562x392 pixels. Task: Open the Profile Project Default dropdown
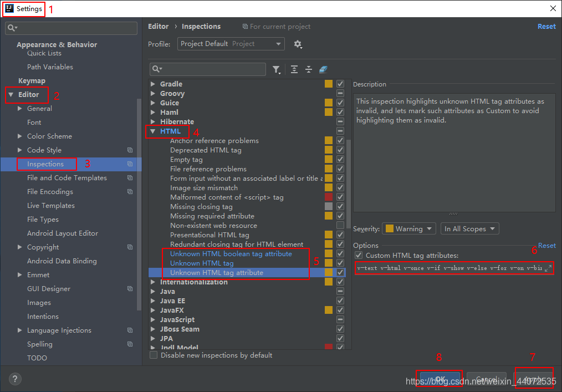[231, 44]
